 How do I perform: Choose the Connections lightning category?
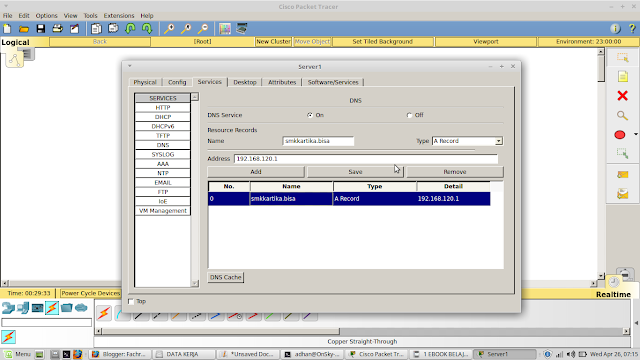point(52,308)
